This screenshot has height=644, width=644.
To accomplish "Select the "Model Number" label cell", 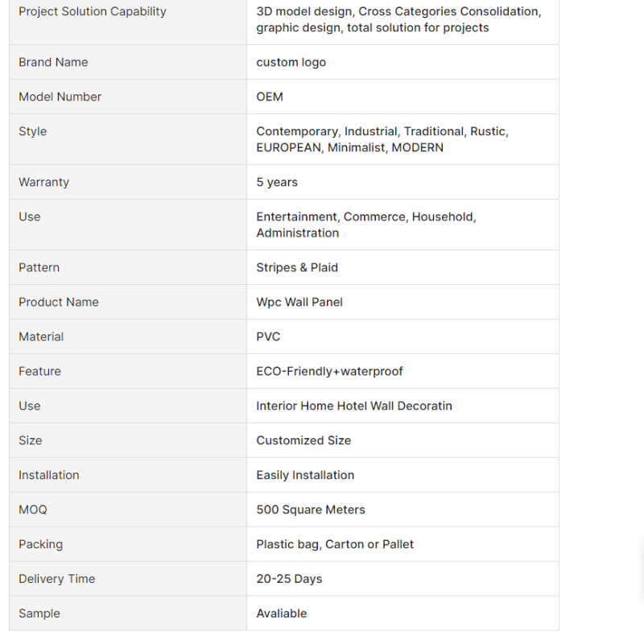I will click(60, 97).
